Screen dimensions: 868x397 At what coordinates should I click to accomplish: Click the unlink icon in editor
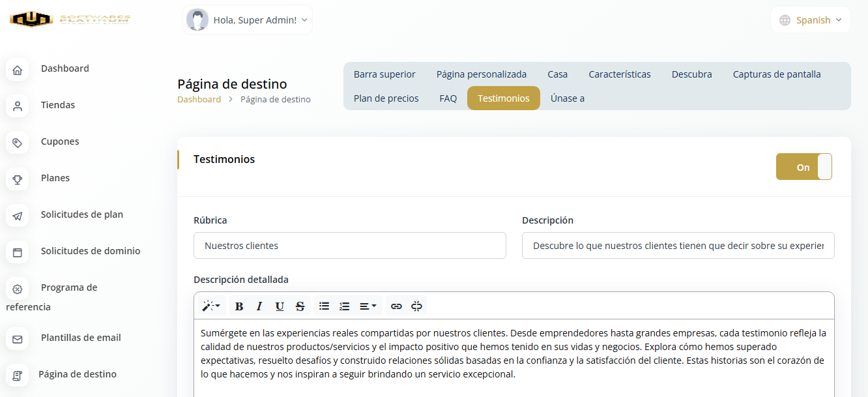click(x=416, y=306)
